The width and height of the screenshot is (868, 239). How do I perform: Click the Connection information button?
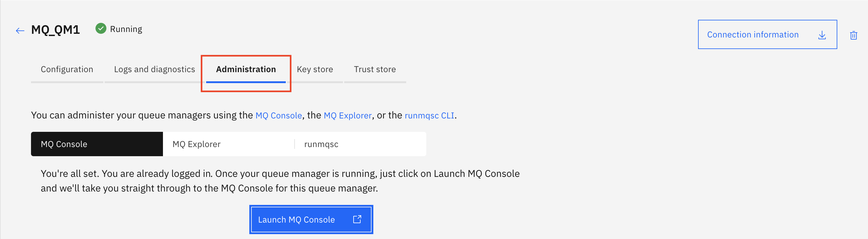pos(767,34)
